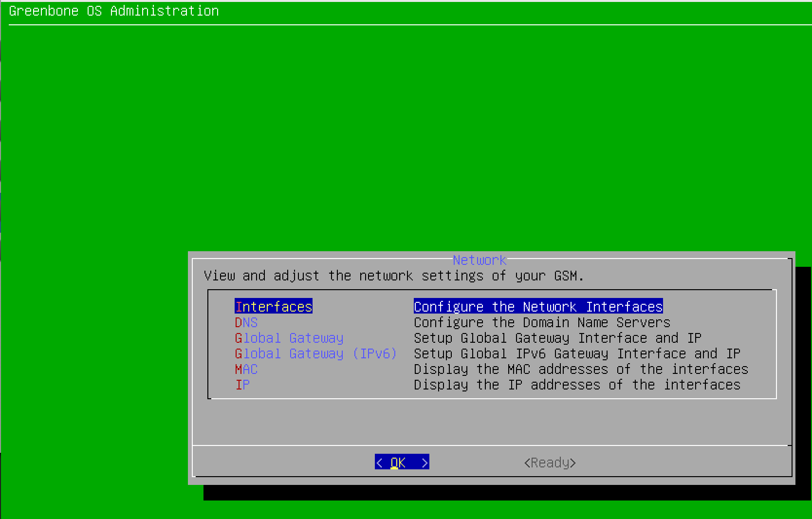
Task: Choose the Global Gateway entry without IPv6
Action: (x=289, y=338)
